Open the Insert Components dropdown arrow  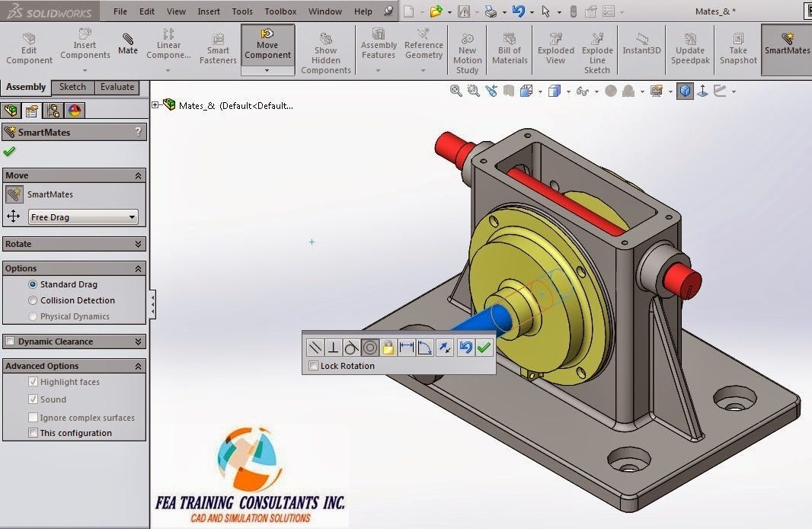(x=85, y=70)
